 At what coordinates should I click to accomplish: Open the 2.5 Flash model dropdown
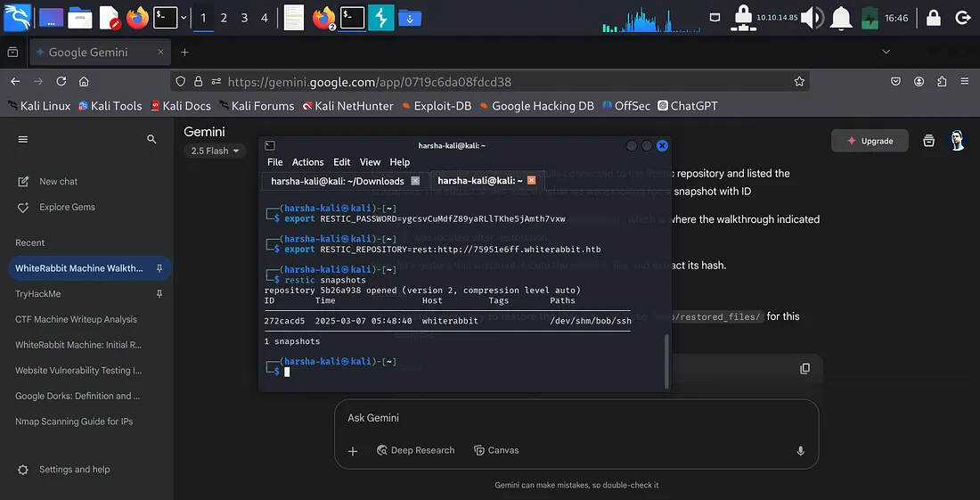point(215,151)
